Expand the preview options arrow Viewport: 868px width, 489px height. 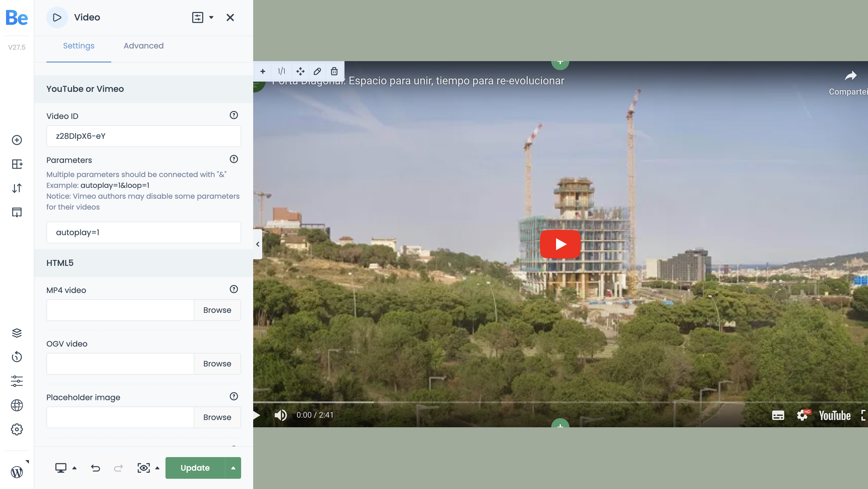[x=157, y=468]
